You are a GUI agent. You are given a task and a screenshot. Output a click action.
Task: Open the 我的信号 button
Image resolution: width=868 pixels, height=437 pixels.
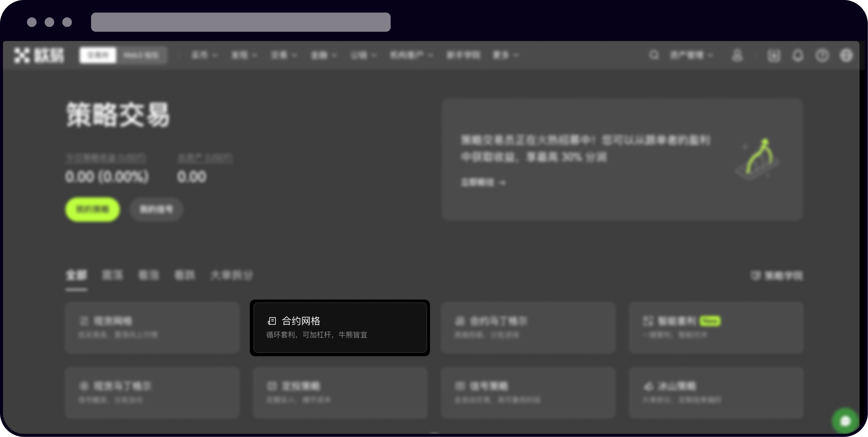click(x=156, y=209)
